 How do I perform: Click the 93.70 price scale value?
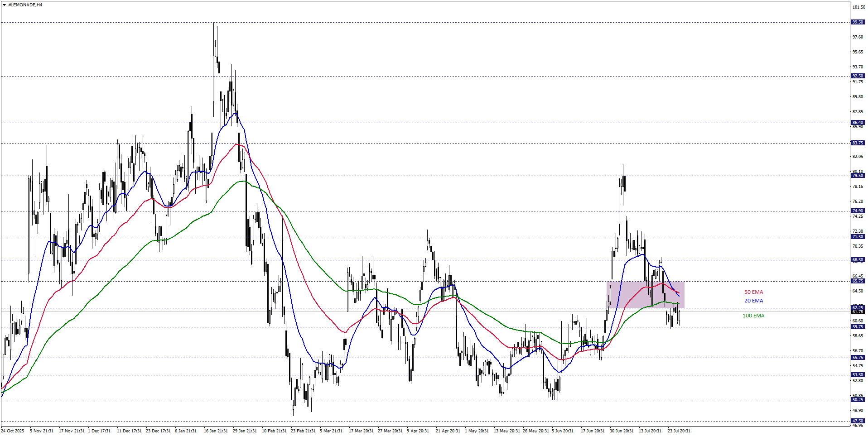[x=858, y=67]
